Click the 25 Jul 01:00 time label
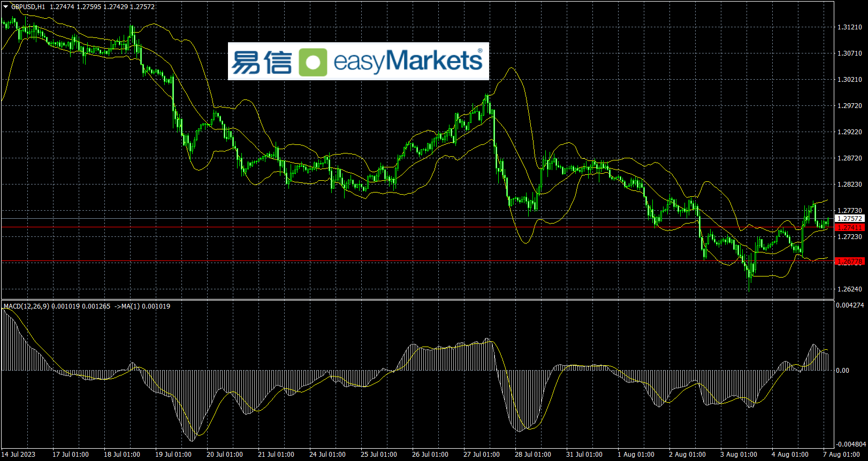Image resolution: width=868 pixels, height=461 pixels. tap(379, 455)
